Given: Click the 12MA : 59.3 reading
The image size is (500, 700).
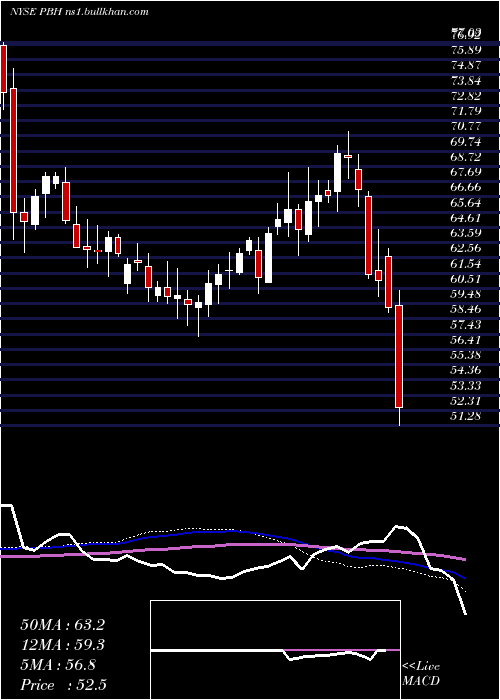Looking at the screenshot, I should (62, 645).
